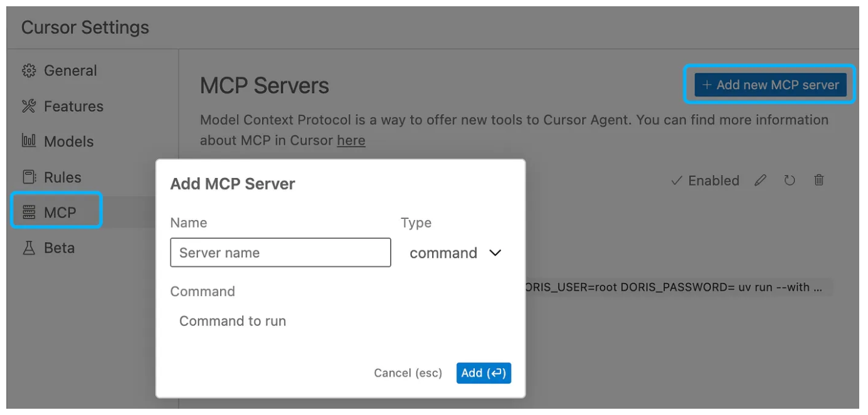Expand the command type selector chevron

pyautogui.click(x=494, y=253)
